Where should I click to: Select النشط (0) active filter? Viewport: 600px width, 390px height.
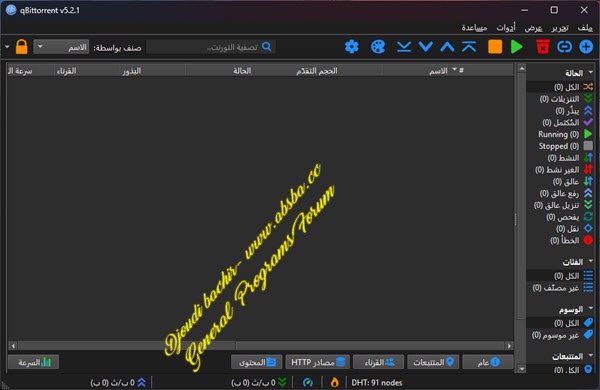570,158
